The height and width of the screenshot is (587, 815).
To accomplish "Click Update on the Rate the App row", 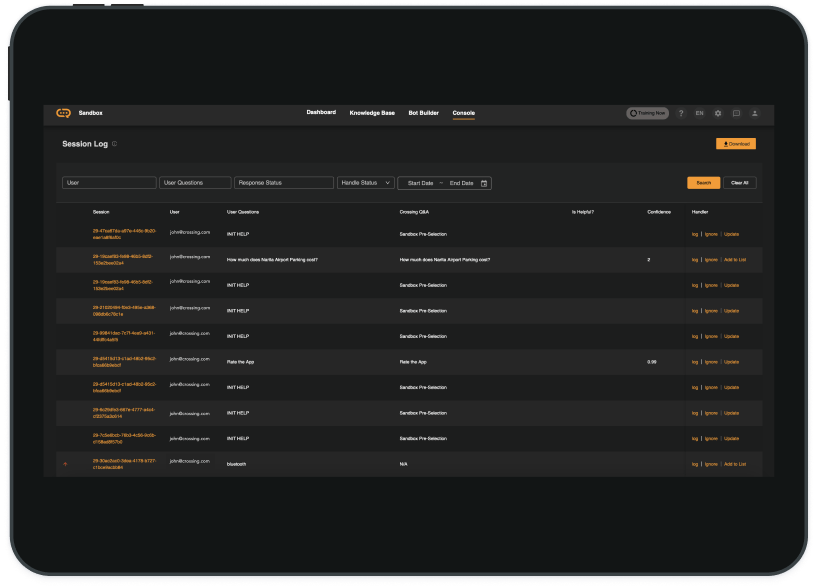I will (731, 362).
